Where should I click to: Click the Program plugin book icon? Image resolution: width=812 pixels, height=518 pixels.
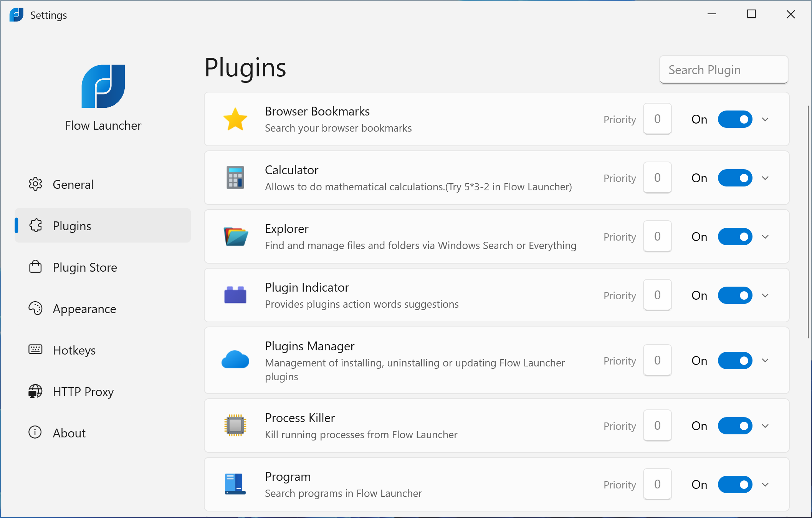235,484
